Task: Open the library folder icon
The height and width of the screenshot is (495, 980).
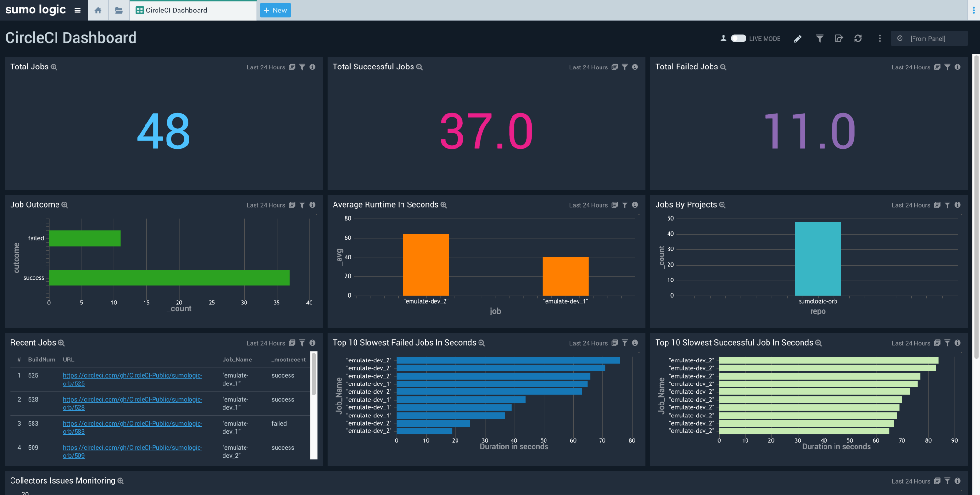Action: (119, 10)
